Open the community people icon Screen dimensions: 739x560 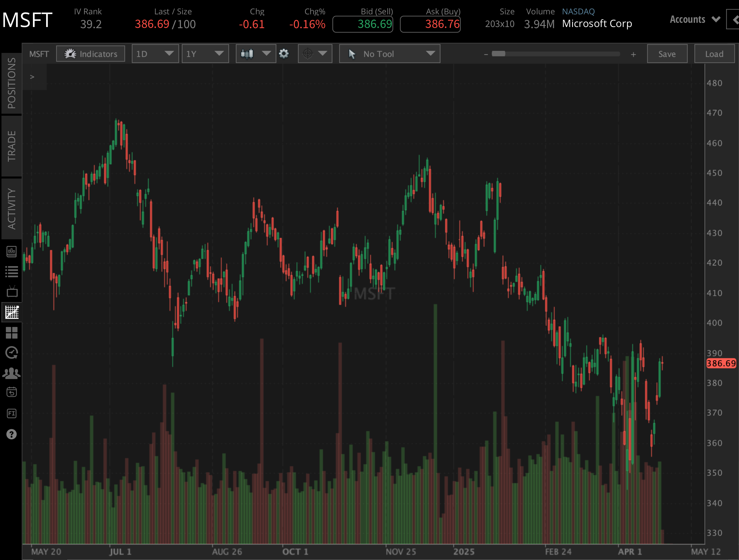12,373
